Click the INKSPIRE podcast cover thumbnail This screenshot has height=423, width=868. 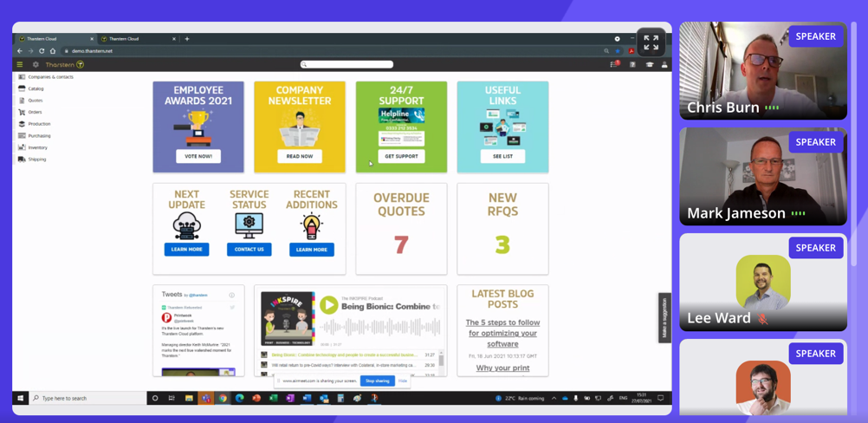[x=288, y=318]
